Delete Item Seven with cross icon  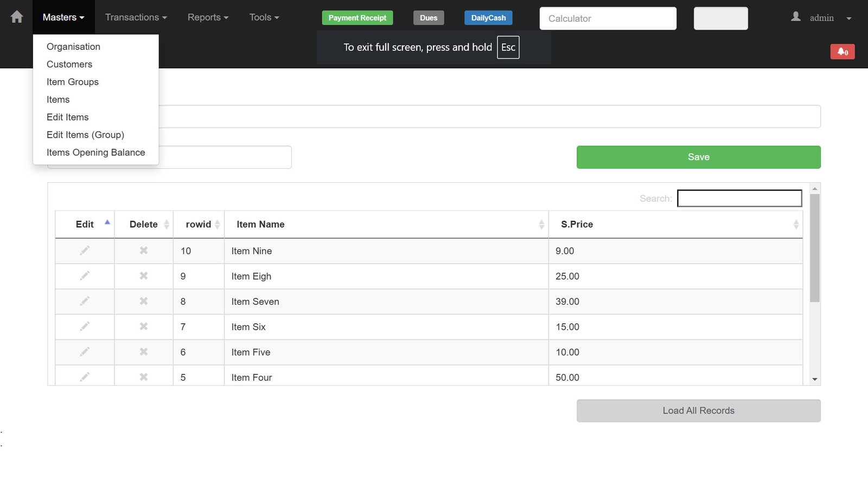pyautogui.click(x=144, y=301)
